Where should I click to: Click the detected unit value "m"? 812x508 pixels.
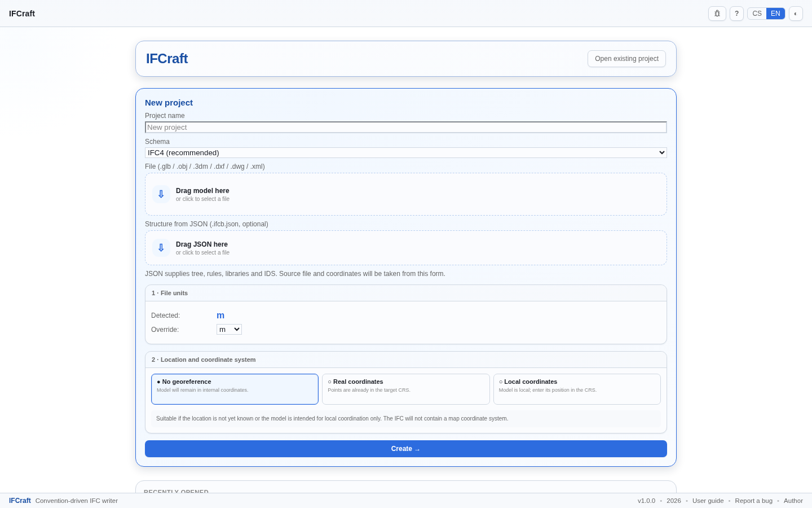tap(220, 316)
